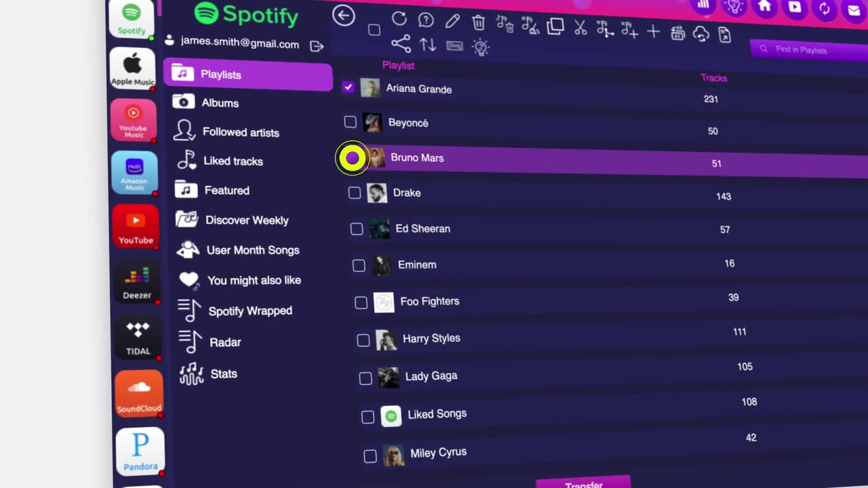Screen dimensions: 868x488
Task: Uncheck the Ariana Grande playlist checkbox
Action: (x=348, y=87)
